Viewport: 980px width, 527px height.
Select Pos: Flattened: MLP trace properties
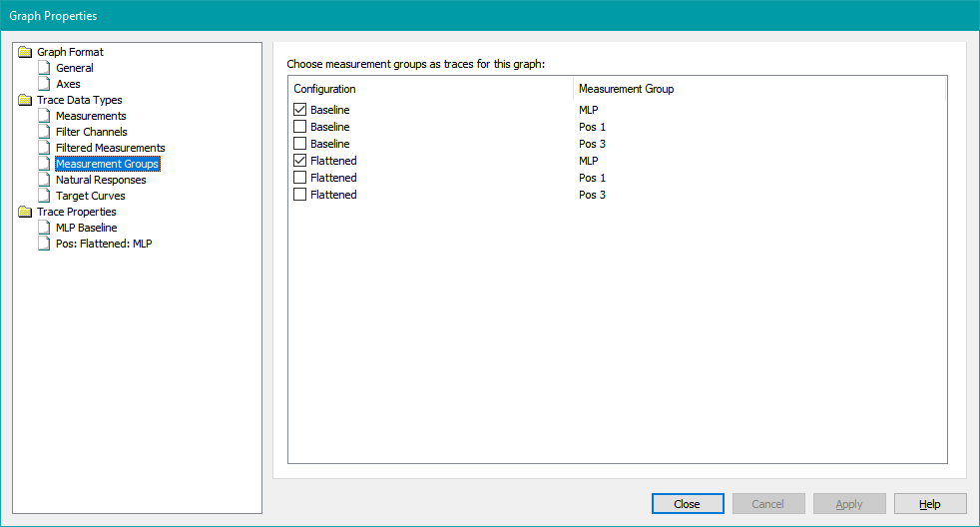(x=104, y=244)
